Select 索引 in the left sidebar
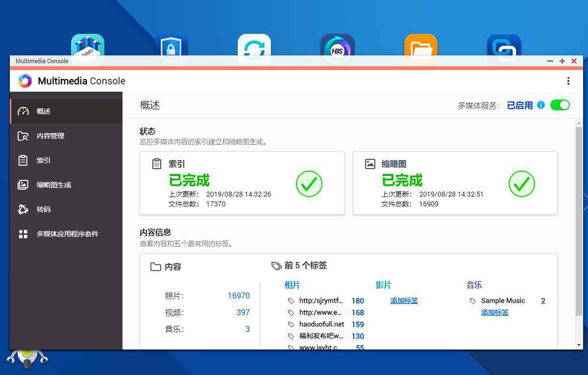The height and width of the screenshot is (375, 588). point(66,160)
